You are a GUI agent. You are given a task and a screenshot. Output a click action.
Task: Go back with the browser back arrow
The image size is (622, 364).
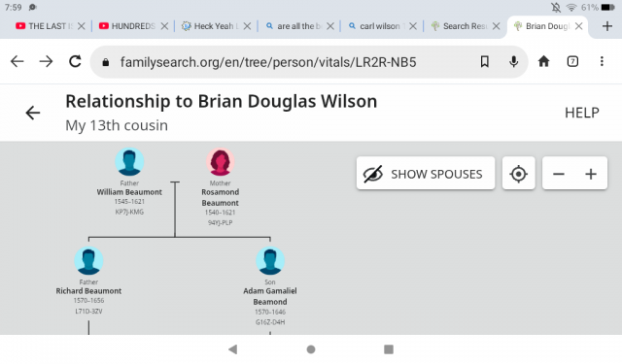17,61
